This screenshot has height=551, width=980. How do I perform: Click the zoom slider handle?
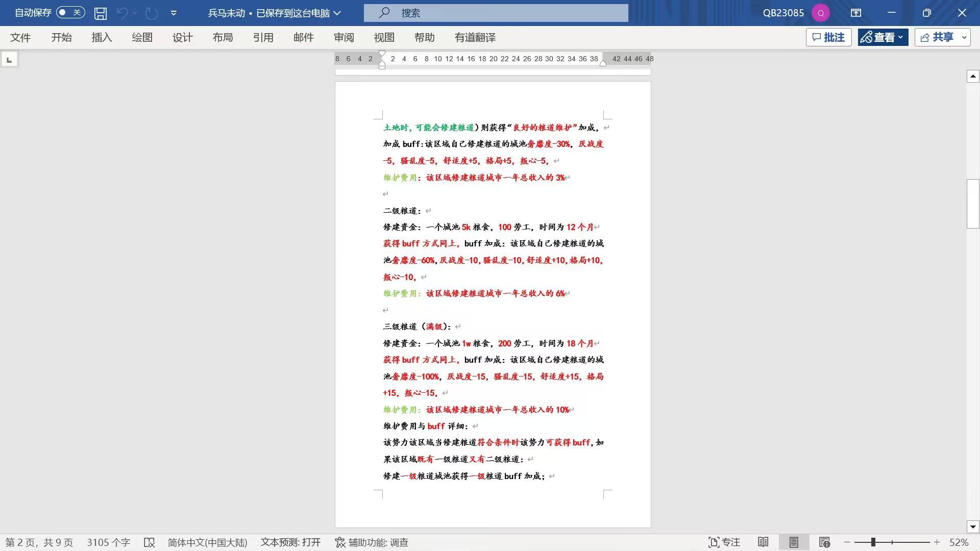(x=873, y=542)
